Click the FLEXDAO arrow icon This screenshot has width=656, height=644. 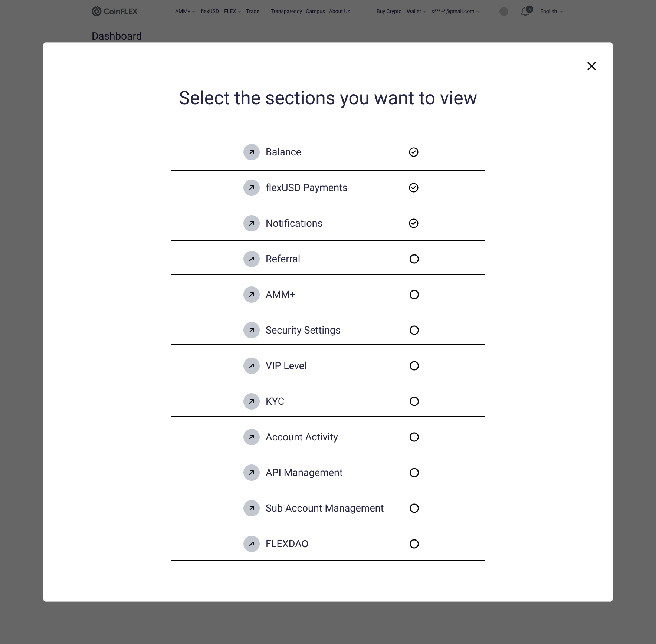coord(252,544)
